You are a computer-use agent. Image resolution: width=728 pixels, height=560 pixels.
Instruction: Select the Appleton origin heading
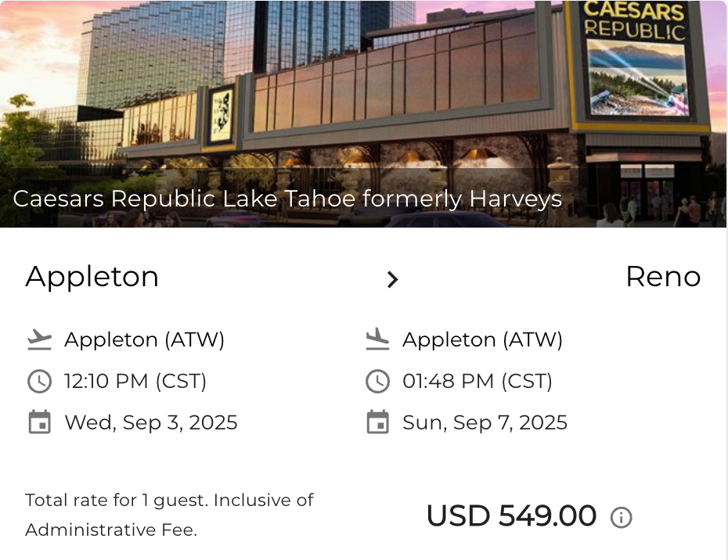pos(92,278)
